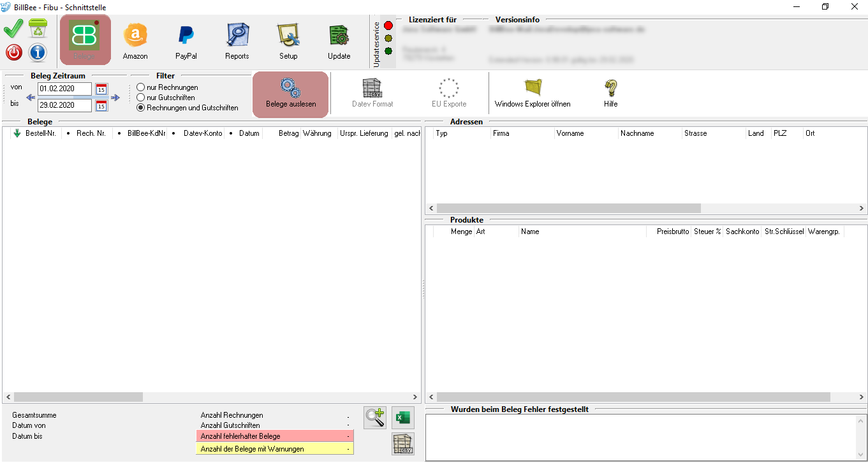Open calendar picker for 'bis' date

(101, 106)
